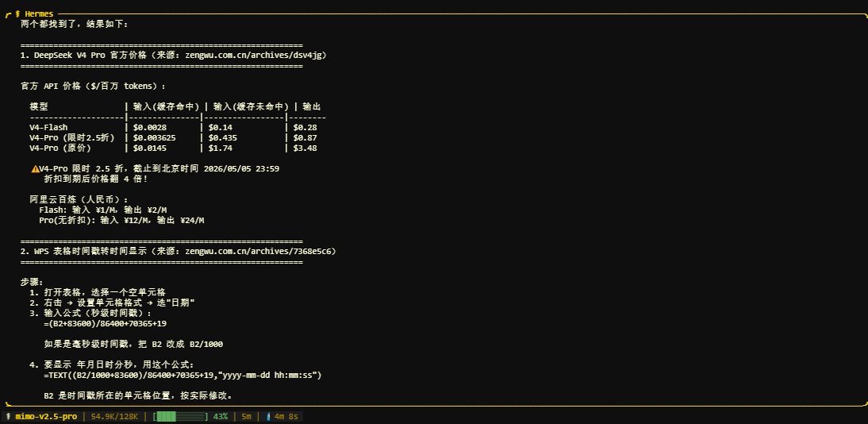868x424 pixels.
Task: Click the timer icon before 4m 8s
Action: click(268, 416)
